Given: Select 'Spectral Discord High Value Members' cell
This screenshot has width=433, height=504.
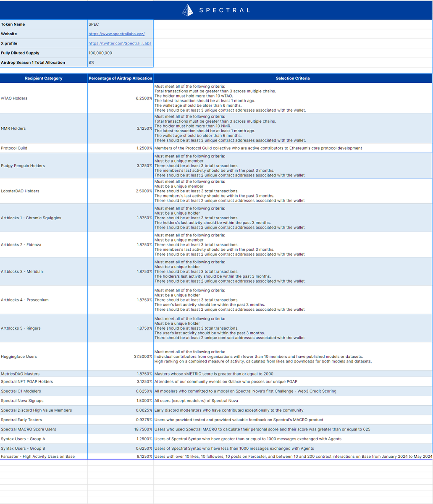Looking at the screenshot, I should click(44, 410).
